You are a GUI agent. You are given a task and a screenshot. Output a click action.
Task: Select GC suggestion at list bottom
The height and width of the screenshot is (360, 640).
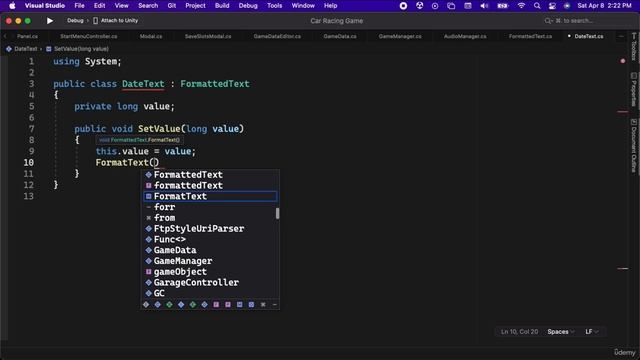click(210, 293)
